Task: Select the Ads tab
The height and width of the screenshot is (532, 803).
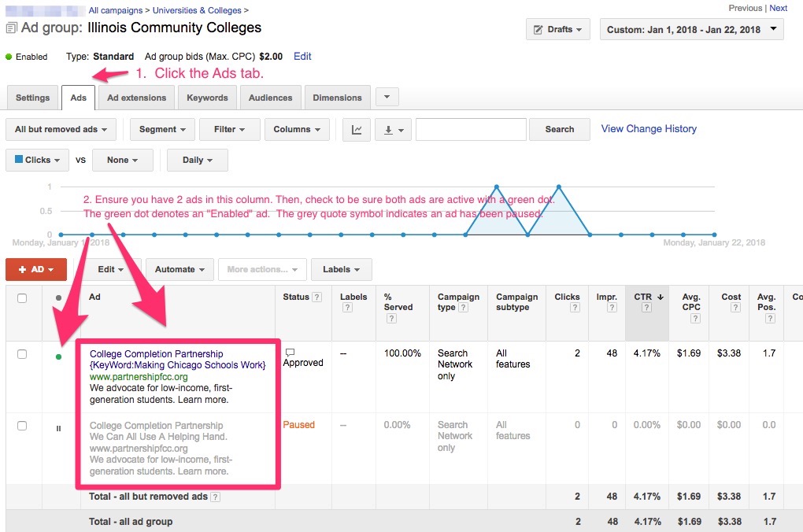Action: (79, 98)
